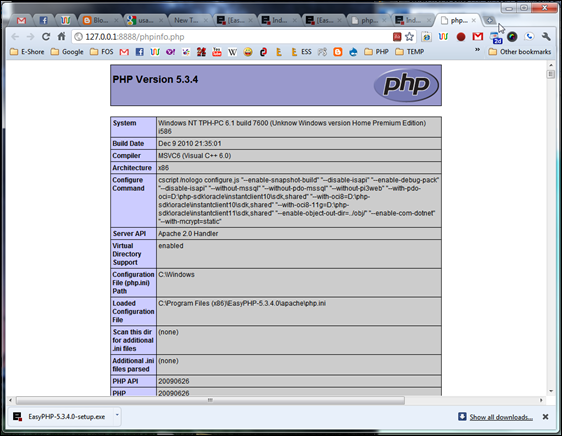Open EasyPHP download item options arrow
Viewport: 562px width, 436px height.
click(x=117, y=415)
